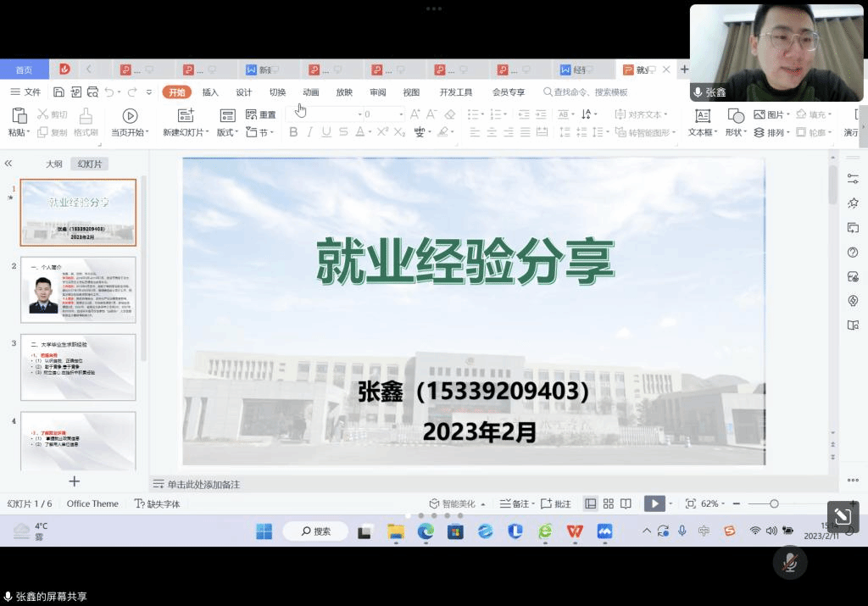
Task: Open the Insert (插入) ribbon tab
Action: click(x=210, y=92)
